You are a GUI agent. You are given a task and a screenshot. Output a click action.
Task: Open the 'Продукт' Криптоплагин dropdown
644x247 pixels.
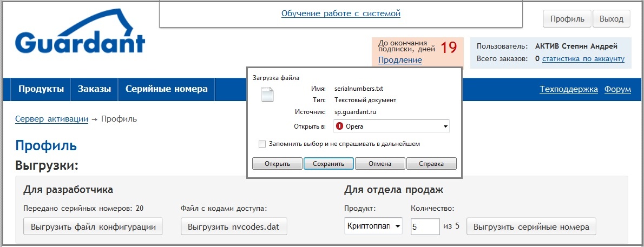[x=373, y=226]
